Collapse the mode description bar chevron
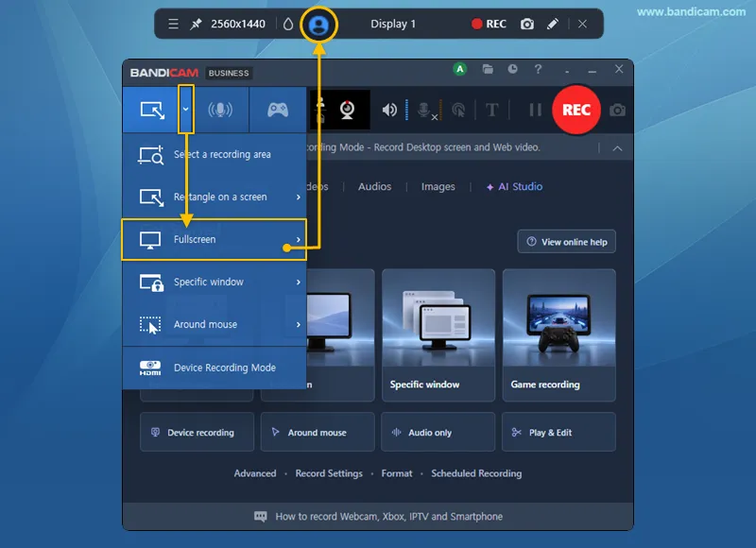The height and width of the screenshot is (548, 756). coord(617,148)
